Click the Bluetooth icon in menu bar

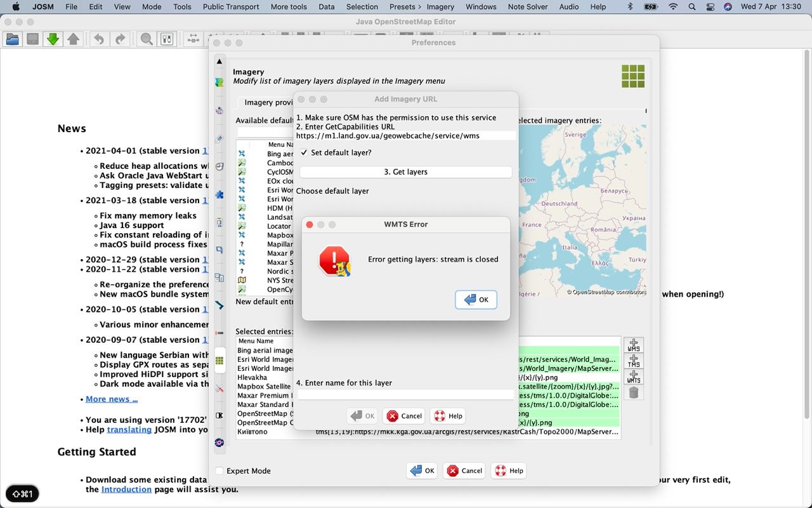click(x=630, y=7)
